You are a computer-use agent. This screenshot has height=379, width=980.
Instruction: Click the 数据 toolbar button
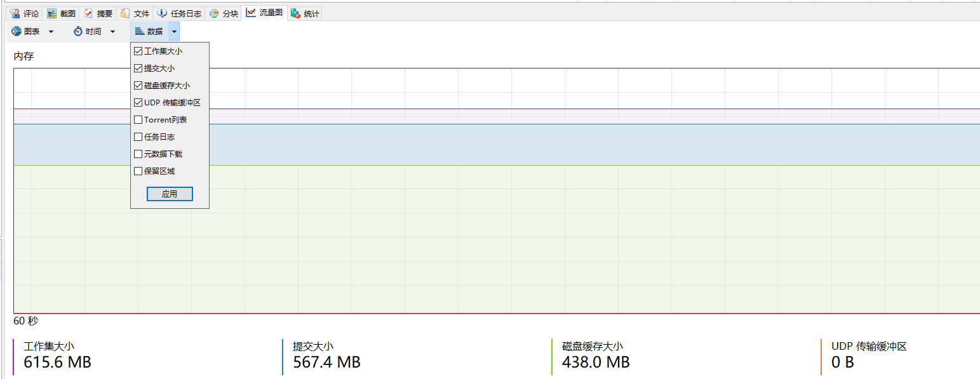pos(150,31)
